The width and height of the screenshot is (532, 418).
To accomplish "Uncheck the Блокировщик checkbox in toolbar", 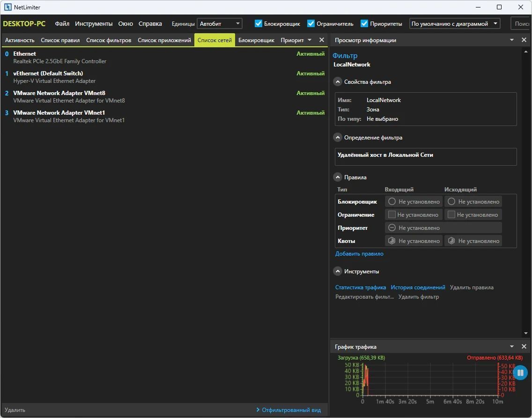I will (x=259, y=24).
